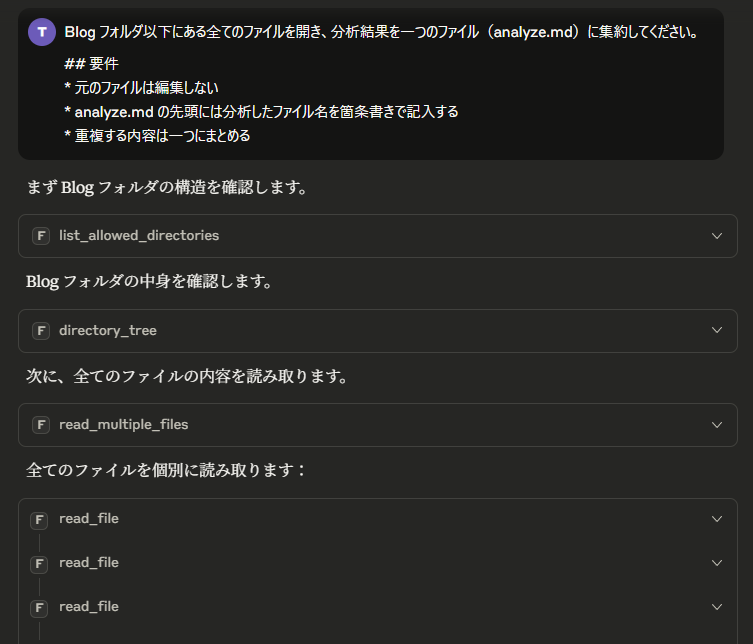Select the third read_file label text
Screen dimensions: 753x644
coord(89,607)
